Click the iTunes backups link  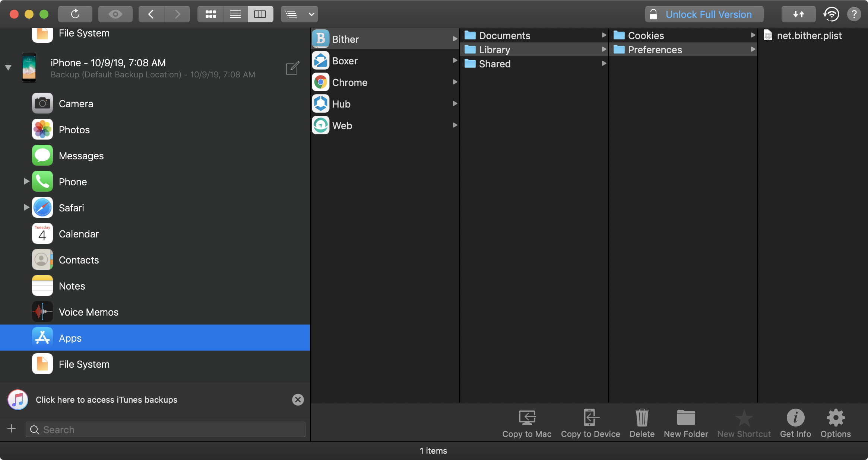(x=106, y=400)
